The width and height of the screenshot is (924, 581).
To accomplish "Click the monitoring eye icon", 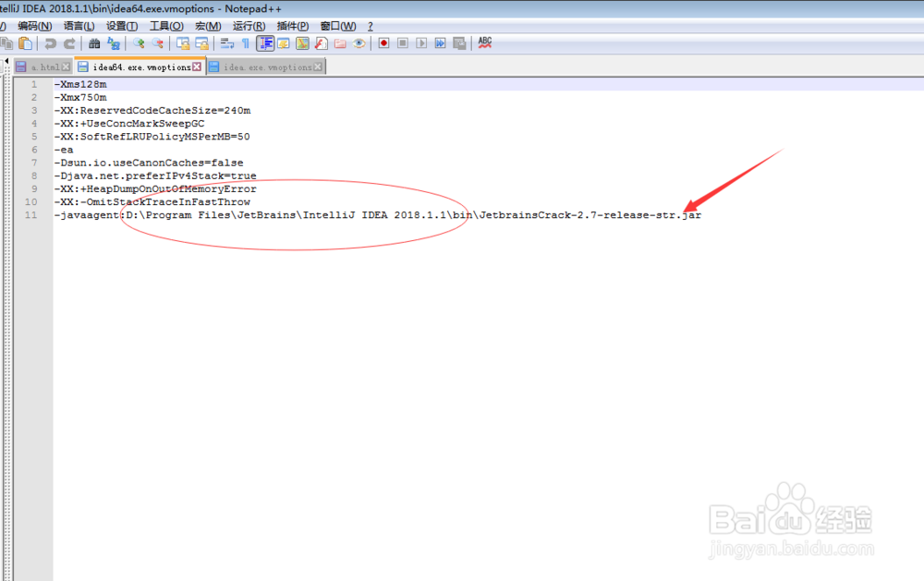I will click(x=359, y=43).
